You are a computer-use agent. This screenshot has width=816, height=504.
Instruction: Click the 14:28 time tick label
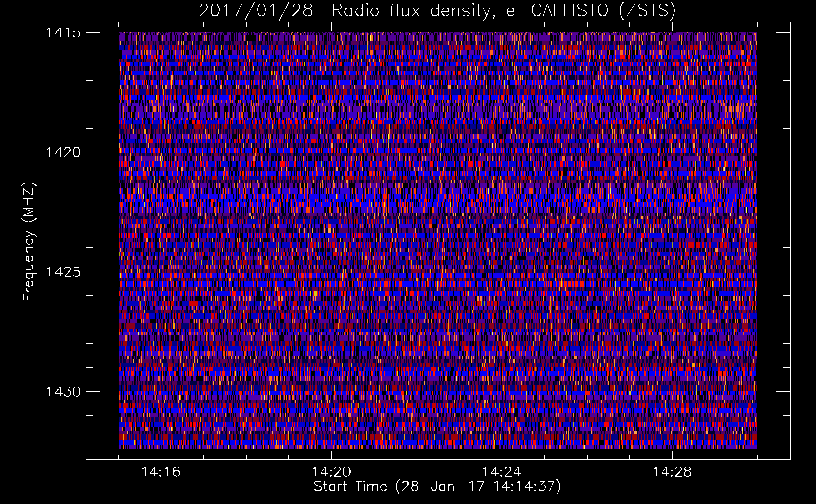coord(672,472)
